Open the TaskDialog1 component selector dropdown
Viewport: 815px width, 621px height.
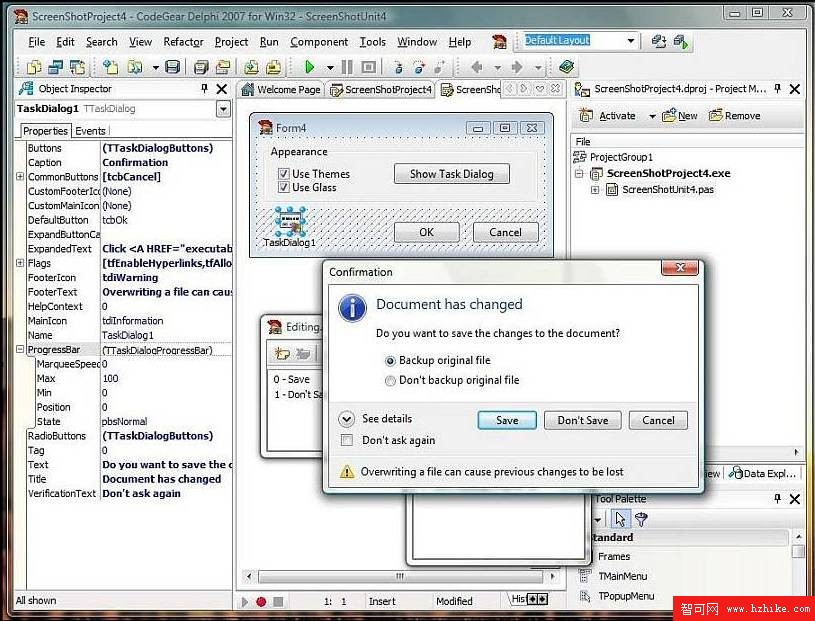click(x=223, y=109)
